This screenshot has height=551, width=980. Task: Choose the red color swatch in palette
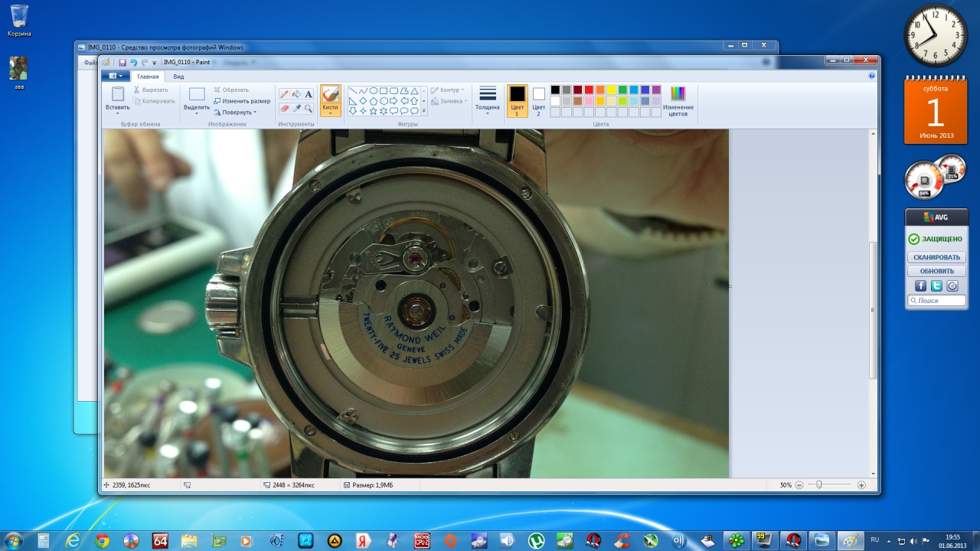point(590,90)
